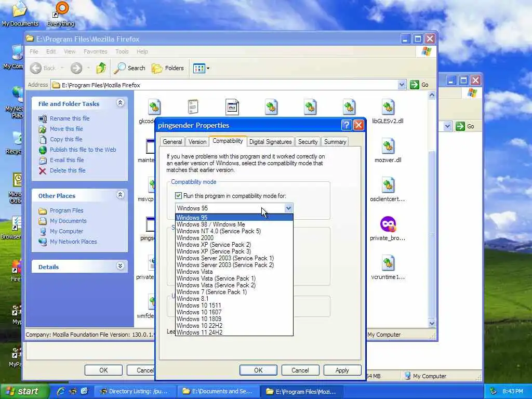Click the Forward navigation arrow
532x399 pixels.
pos(76,68)
